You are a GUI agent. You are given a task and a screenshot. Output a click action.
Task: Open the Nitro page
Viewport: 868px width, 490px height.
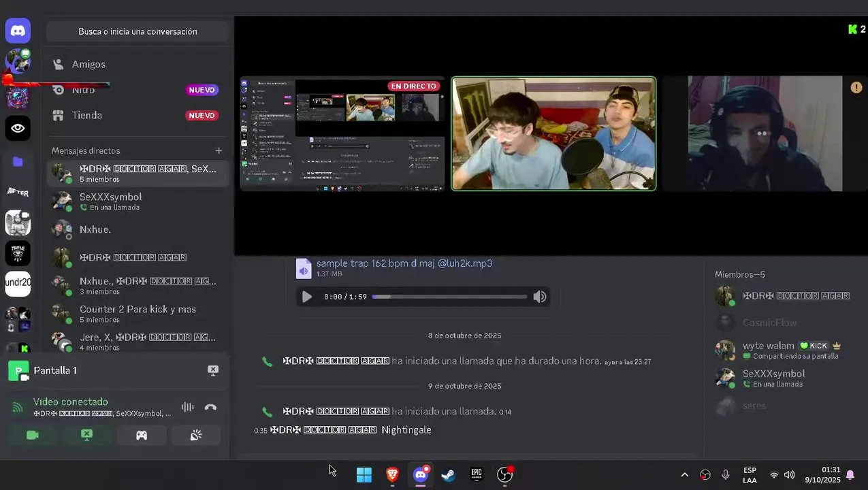click(137, 90)
